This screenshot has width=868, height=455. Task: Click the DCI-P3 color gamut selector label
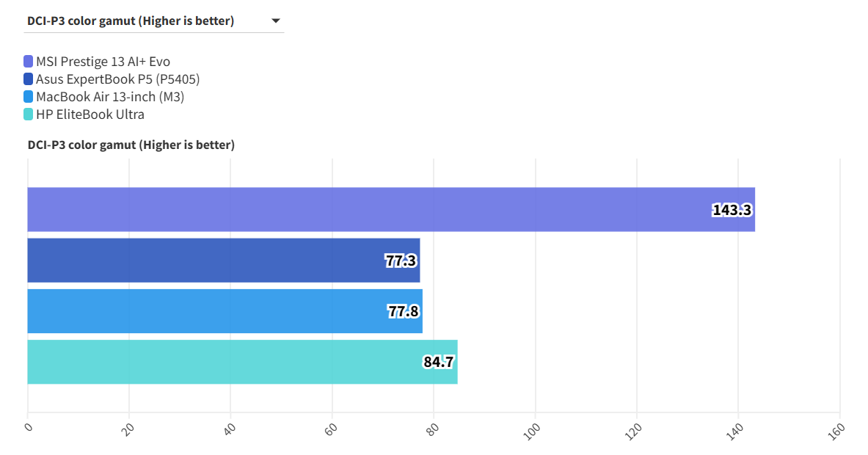pyautogui.click(x=131, y=21)
